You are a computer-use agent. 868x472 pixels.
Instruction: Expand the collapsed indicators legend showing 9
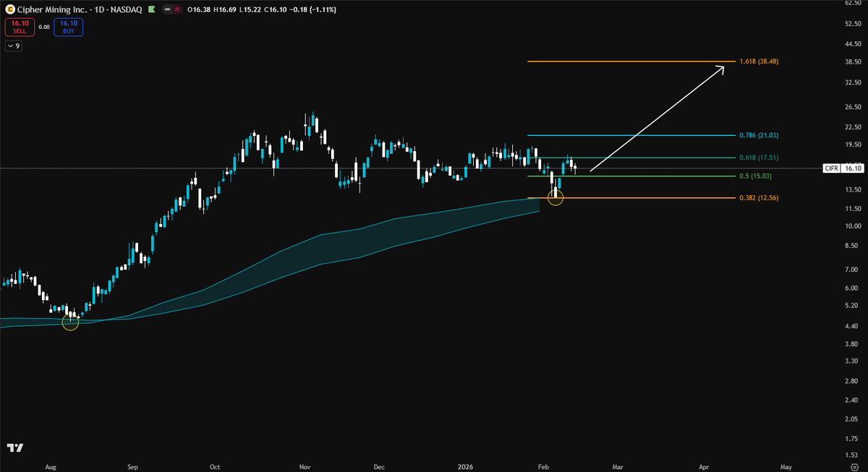pos(14,46)
